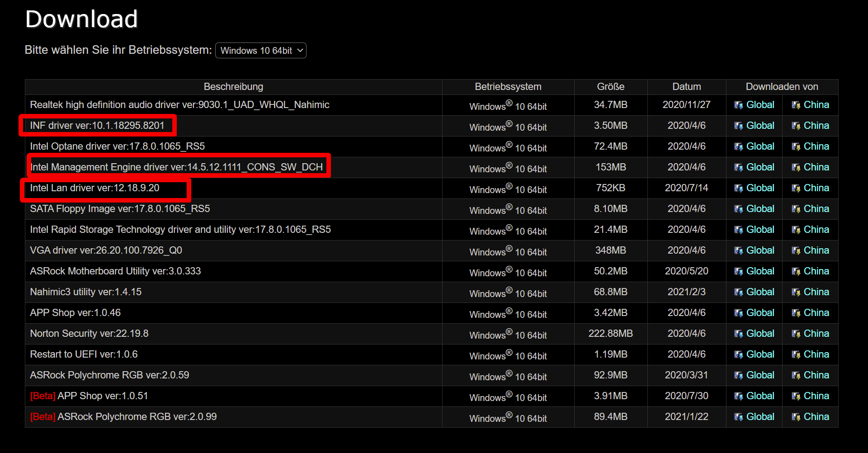Click the VGA driver ver:26.20.100.7926_Q0 text
The image size is (868, 453).
106,250
